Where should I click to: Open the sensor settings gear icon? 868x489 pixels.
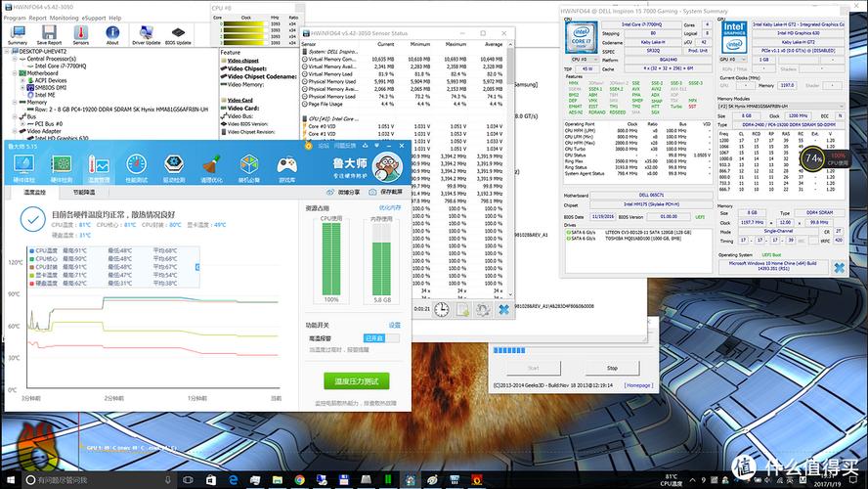[483, 309]
